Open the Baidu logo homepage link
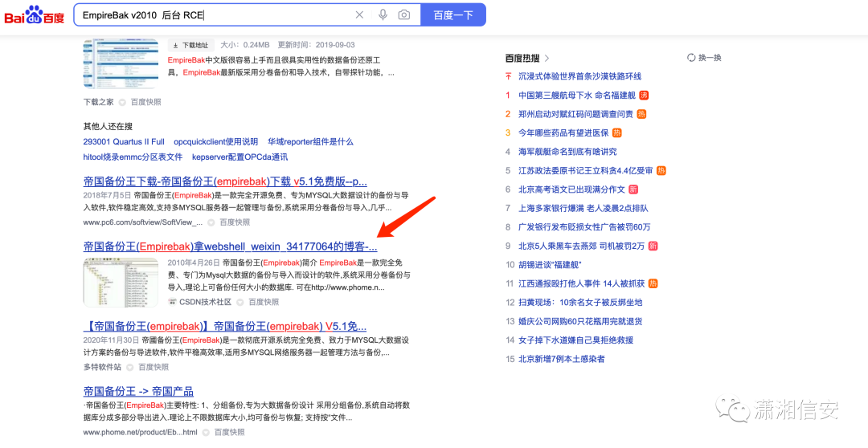 [x=35, y=15]
